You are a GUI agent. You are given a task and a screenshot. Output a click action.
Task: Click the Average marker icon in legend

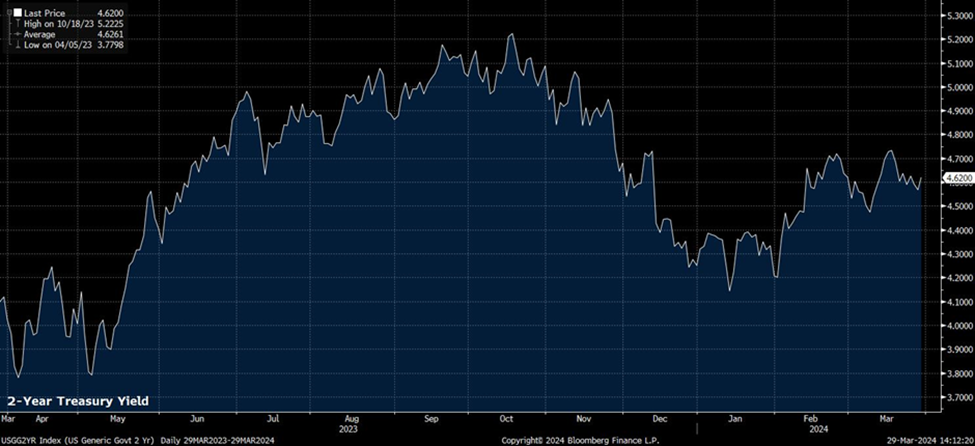coord(16,32)
